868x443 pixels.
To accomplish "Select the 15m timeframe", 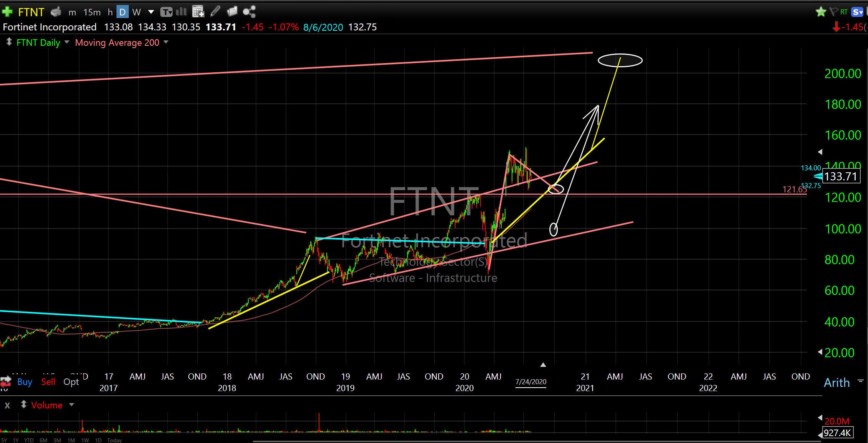I will (x=92, y=12).
